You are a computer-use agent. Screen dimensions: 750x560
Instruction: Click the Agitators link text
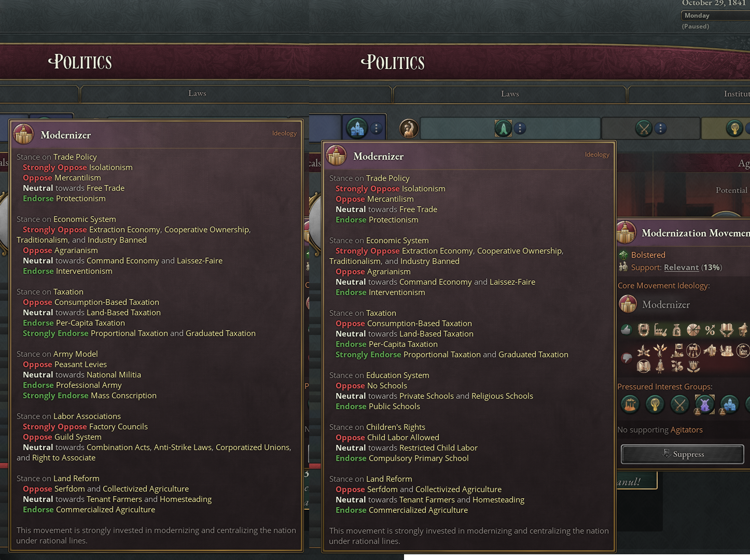point(686,430)
